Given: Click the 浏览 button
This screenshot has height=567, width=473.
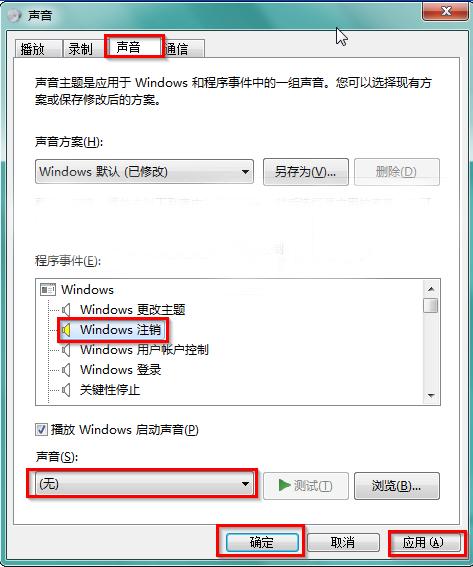Looking at the screenshot, I should pyautogui.click(x=397, y=486).
